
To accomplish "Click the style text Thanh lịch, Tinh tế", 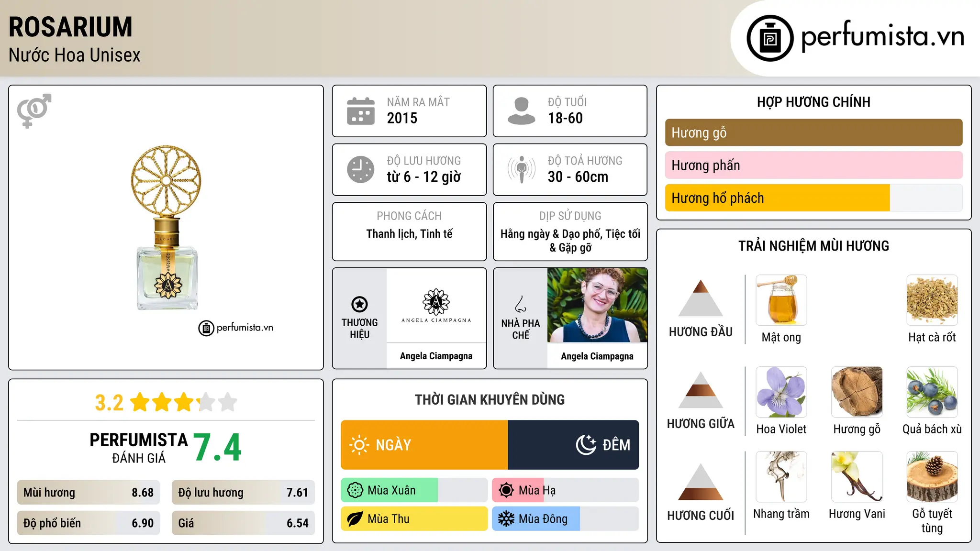I will (x=409, y=234).
